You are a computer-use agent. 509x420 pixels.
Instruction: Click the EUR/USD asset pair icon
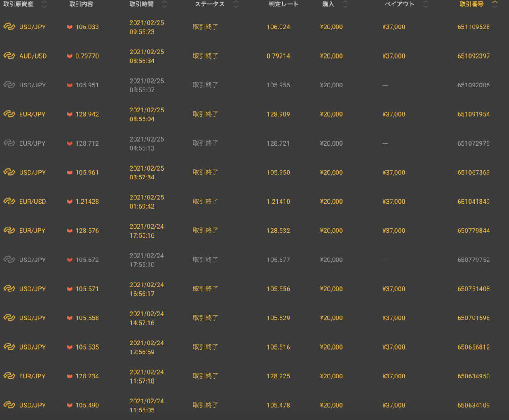click(x=9, y=202)
